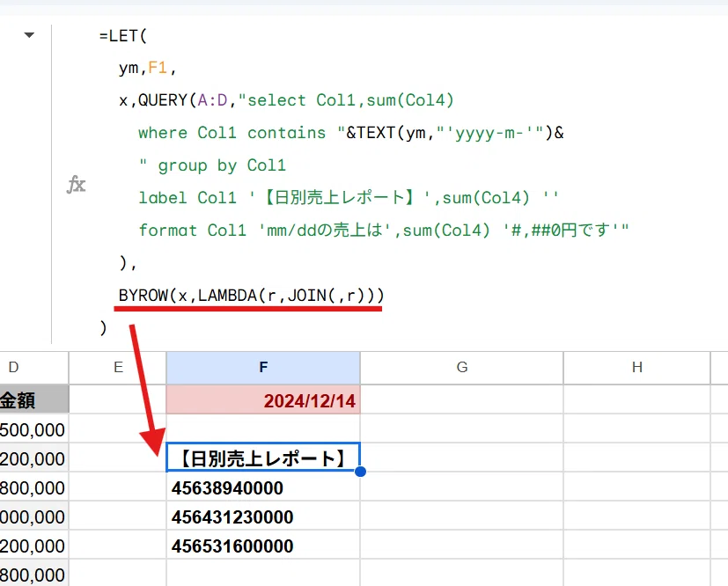Click the F1 reference in formula
The width and height of the screenshot is (728, 586).
(x=158, y=69)
